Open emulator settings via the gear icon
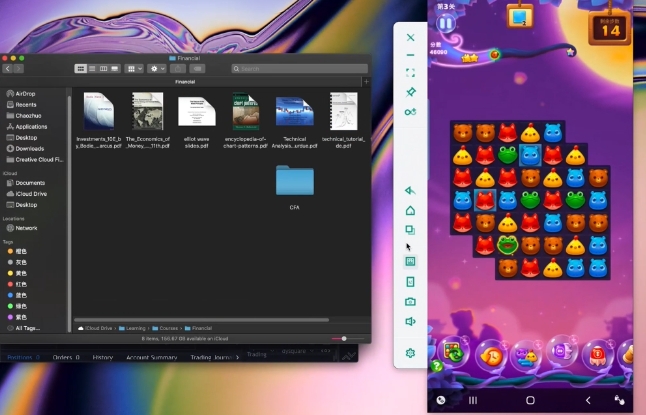The height and width of the screenshot is (415, 646). (410, 353)
